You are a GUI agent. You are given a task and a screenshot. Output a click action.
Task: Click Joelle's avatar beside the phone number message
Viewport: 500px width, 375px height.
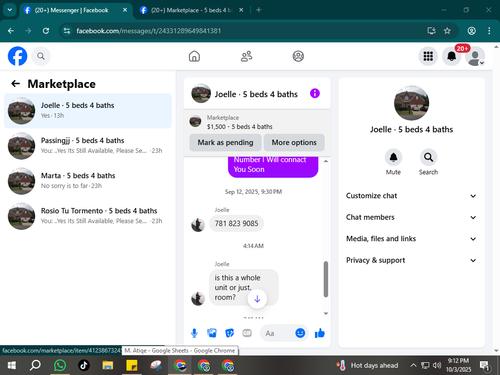pos(198,225)
